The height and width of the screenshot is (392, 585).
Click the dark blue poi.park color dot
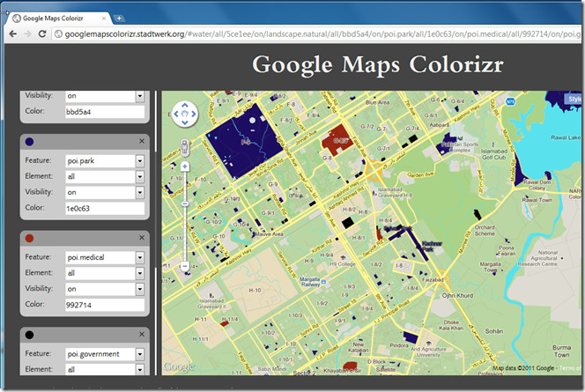click(29, 142)
